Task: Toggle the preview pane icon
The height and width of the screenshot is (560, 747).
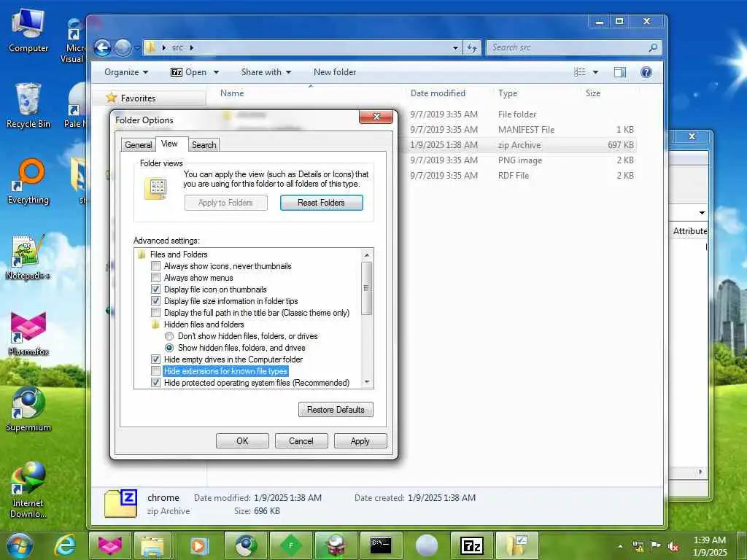Action: (x=620, y=72)
